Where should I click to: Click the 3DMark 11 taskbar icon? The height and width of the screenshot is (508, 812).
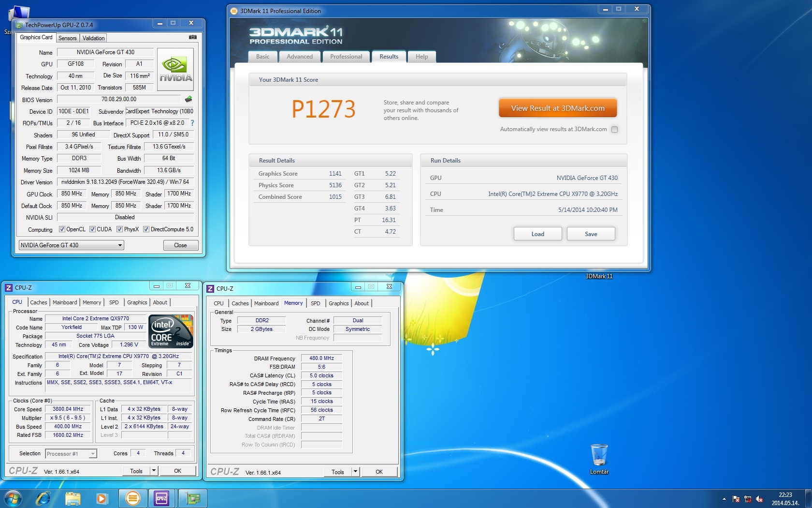[x=132, y=498]
